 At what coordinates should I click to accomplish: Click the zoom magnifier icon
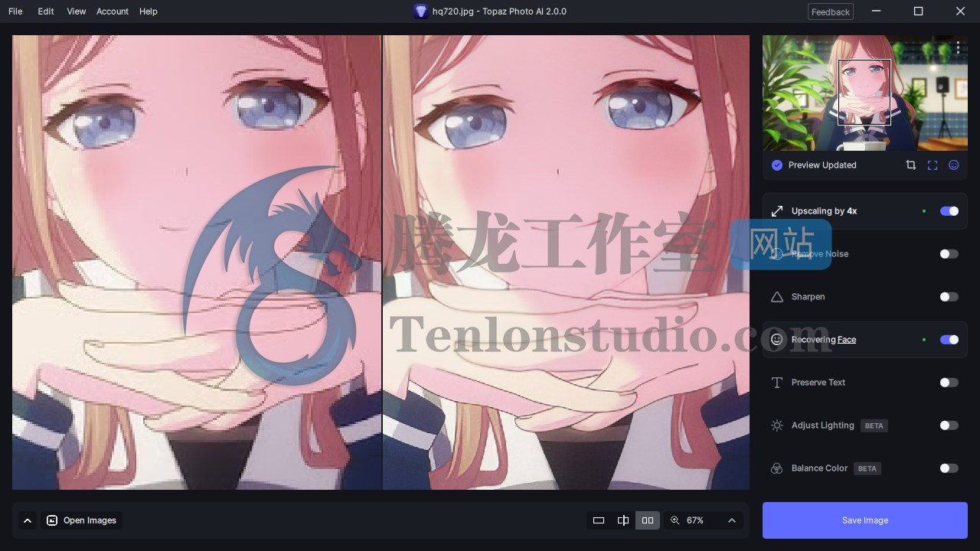pyautogui.click(x=675, y=520)
